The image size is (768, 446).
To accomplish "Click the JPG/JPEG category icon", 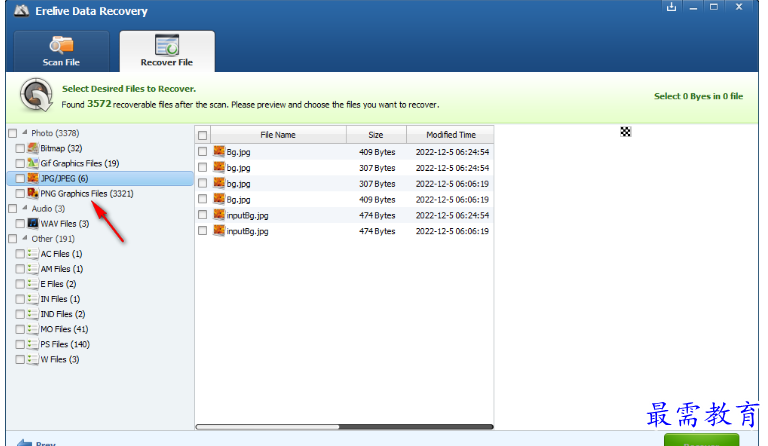I will [33, 178].
